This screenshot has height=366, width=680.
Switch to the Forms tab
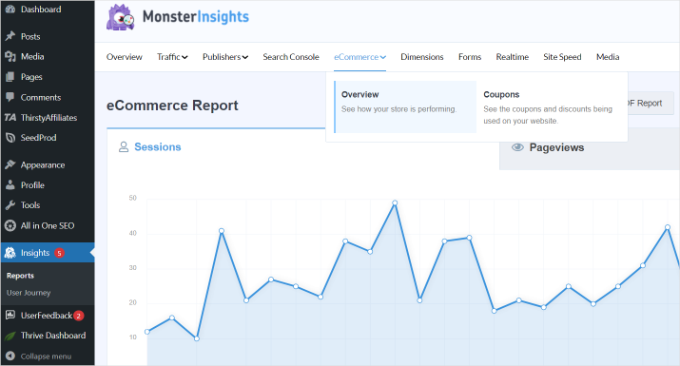[x=469, y=57]
